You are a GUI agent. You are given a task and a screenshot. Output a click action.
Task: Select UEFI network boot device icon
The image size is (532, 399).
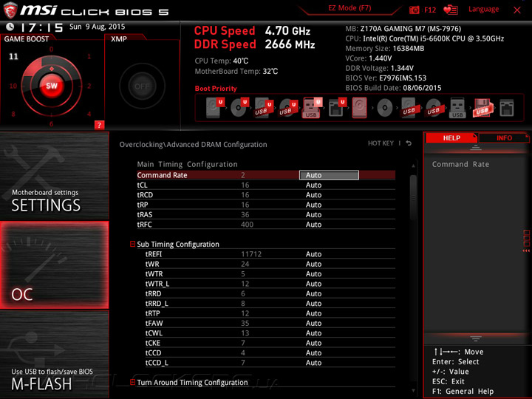pyautogui.click(x=337, y=108)
